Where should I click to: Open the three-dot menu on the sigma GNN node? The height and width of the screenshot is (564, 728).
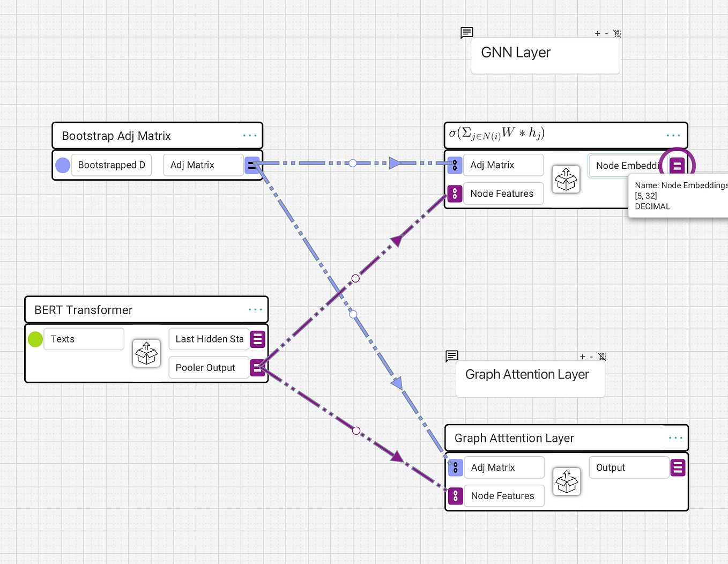(x=673, y=136)
